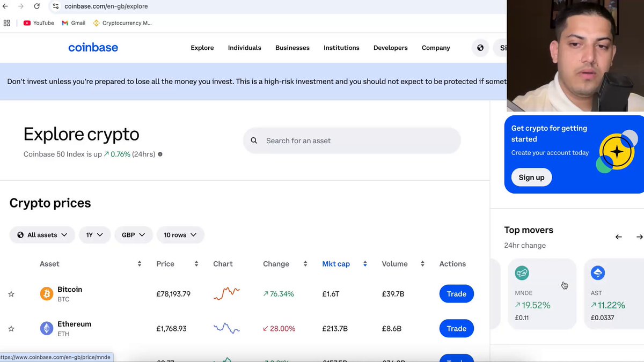This screenshot has width=644, height=362.
Task: Reload the page with refresh icon
Action: pyautogui.click(x=36, y=6)
